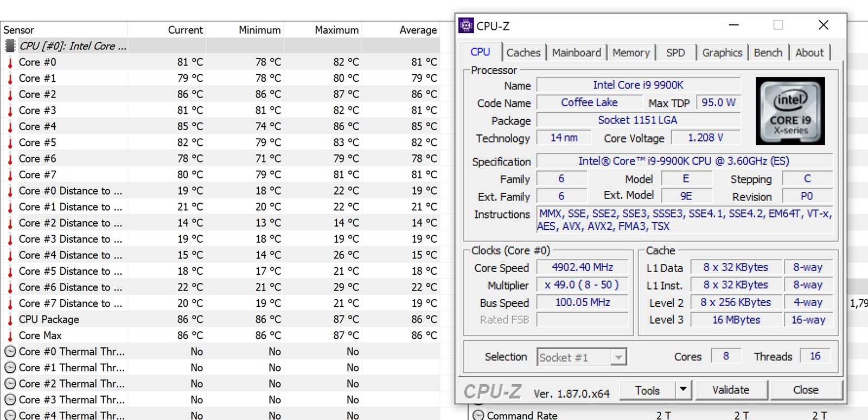Click the processor name Intel Core i9 9900K
Image resolution: width=868 pixels, height=420 pixels.
pos(639,85)
